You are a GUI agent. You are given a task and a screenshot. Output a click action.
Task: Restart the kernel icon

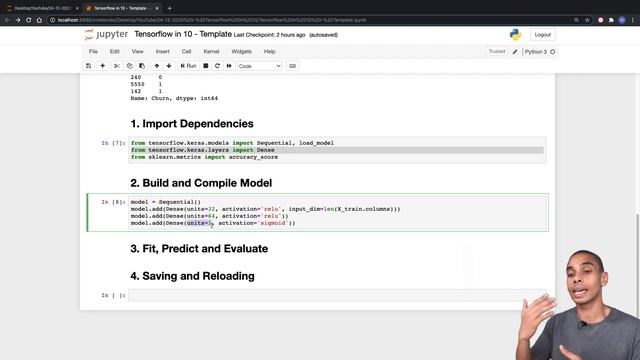click(217, 66)
